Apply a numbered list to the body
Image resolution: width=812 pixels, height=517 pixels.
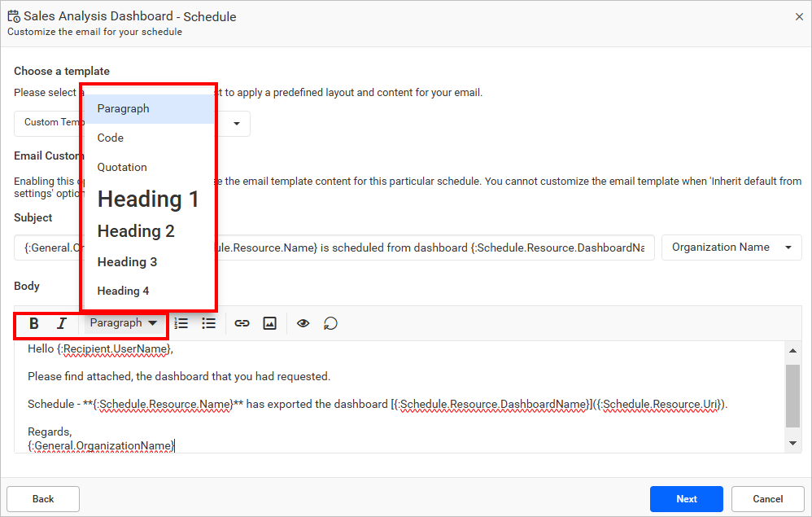tap(181, 323)
